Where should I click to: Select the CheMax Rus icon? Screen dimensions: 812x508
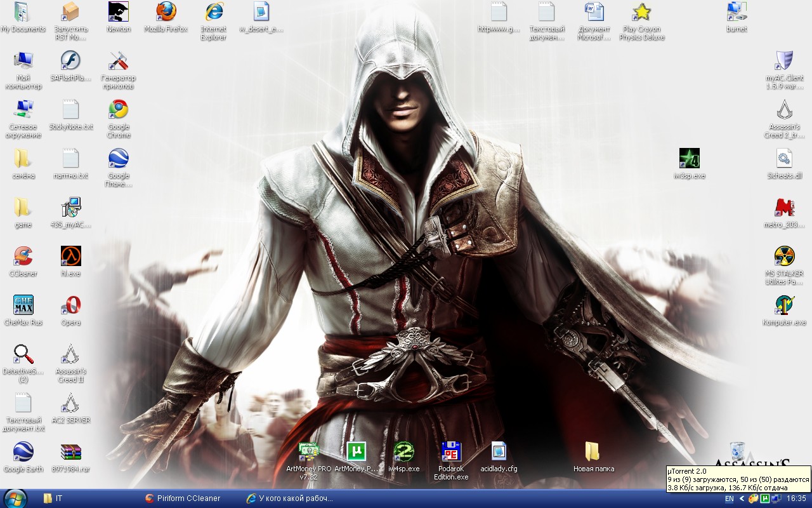click(x=23, y=305)
